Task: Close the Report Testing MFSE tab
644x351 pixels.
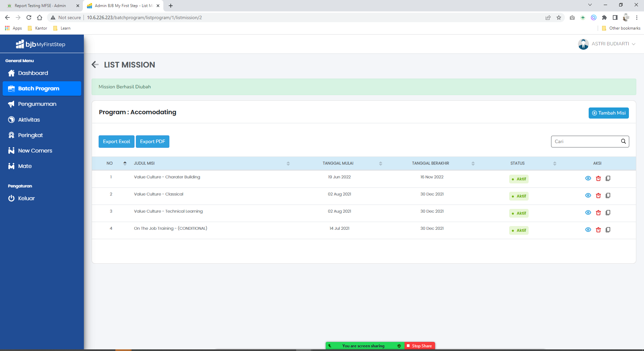Action: point(78,6)
